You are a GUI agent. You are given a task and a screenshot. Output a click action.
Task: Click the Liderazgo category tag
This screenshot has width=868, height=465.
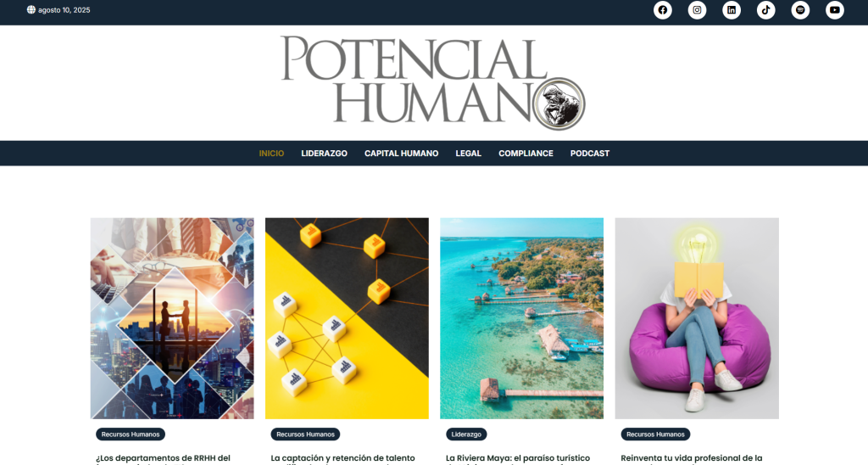point(466,434)
